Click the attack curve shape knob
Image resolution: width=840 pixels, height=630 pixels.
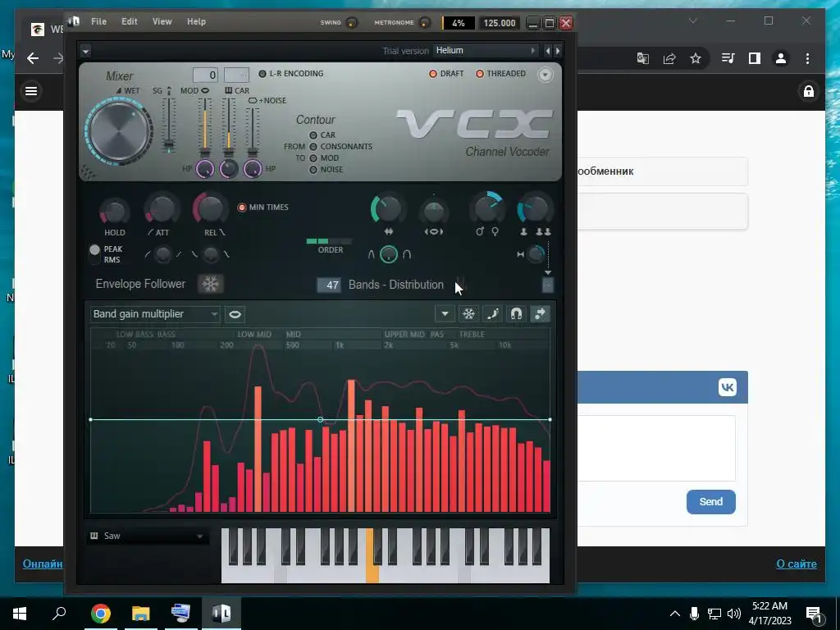pos(162,254)
